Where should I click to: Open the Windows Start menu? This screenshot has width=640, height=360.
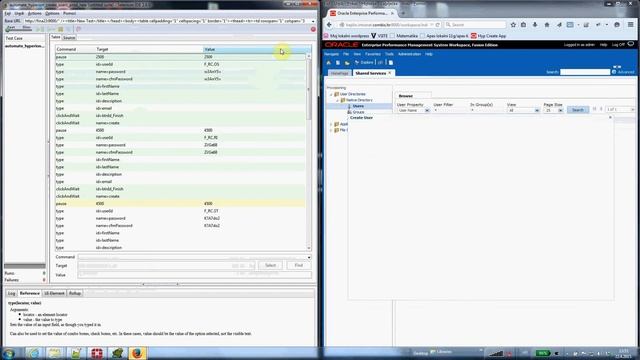(x=9, y=353)
